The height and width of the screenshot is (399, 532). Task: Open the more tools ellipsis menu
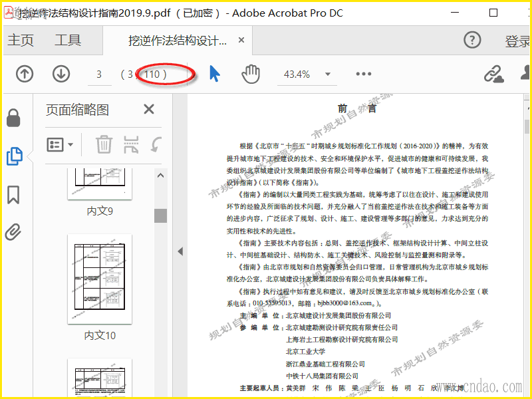pos(364,74)
